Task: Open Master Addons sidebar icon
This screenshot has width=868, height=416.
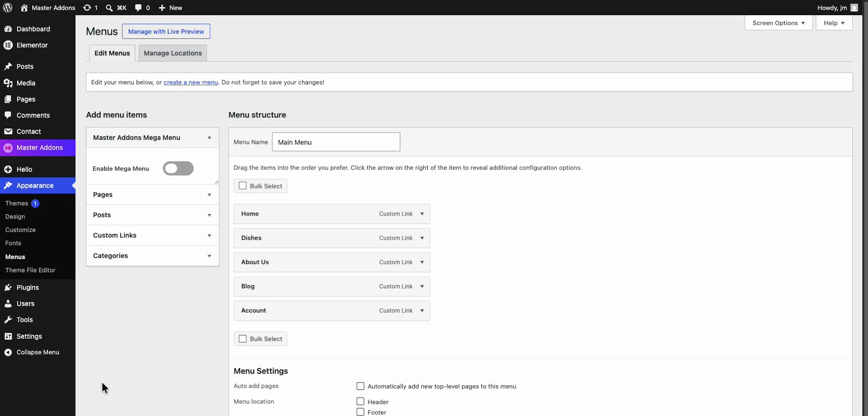Action: (x=8, y=148)
